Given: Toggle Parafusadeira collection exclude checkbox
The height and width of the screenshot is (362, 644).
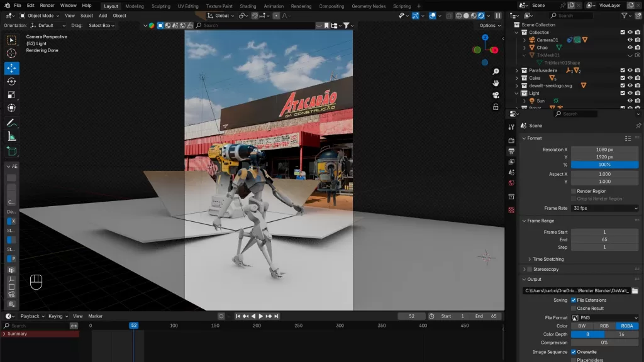Looking at the screenshot, I should click(x=622, y=70).
